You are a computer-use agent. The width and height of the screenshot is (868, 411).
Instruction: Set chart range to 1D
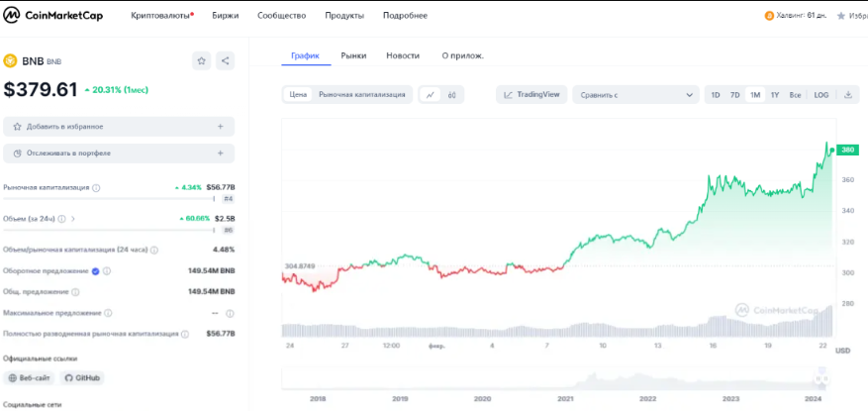point(716,95)
